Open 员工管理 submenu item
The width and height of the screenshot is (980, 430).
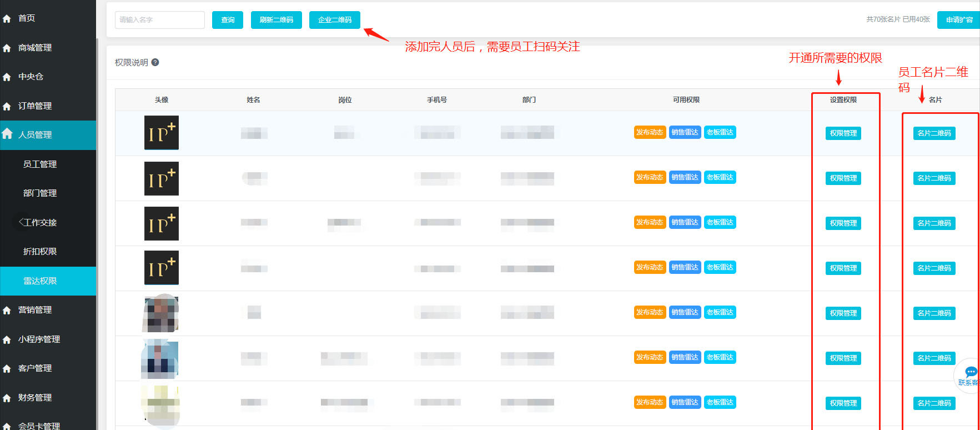click(x=40, y=164)
